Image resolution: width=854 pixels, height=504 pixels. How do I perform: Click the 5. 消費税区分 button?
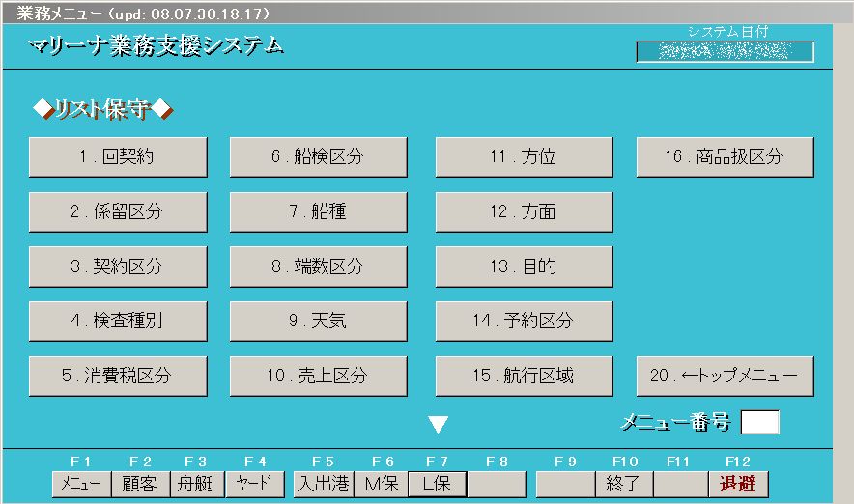click(x=118, y=377)
